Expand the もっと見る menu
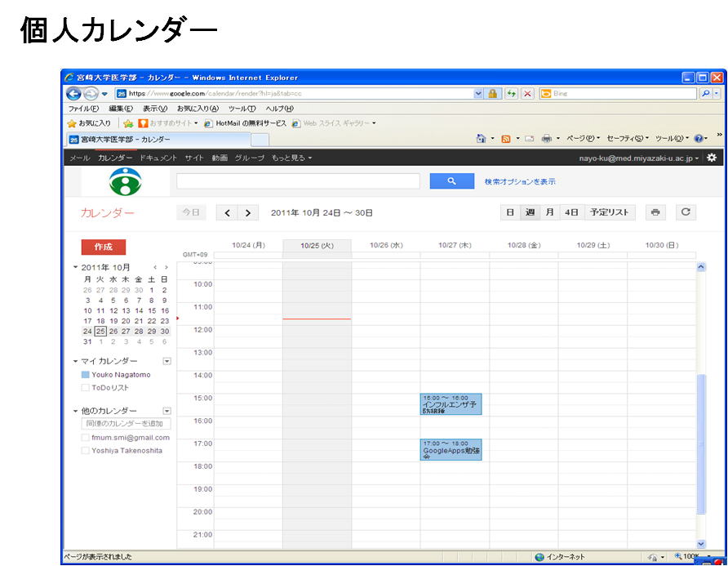This screenshot has width=728, height=566. tap(291, 158)
